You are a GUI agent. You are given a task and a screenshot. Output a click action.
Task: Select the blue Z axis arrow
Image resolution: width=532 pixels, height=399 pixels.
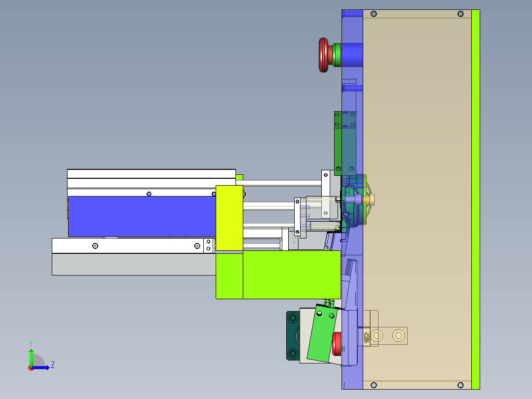40,368
